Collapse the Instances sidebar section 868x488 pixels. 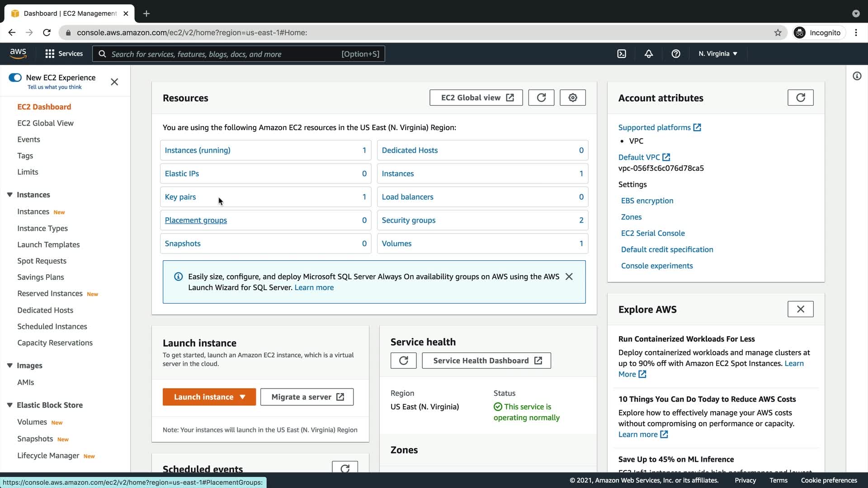coord(9,195)
